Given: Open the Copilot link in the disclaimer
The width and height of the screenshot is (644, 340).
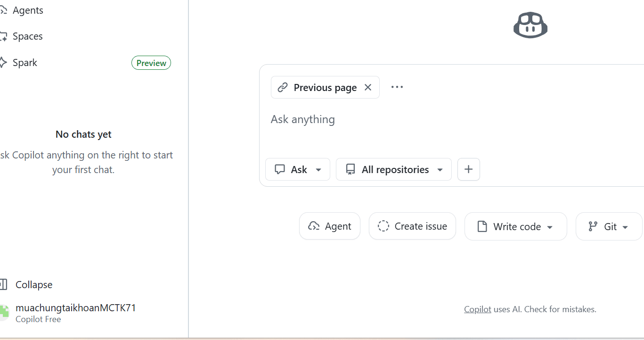Looking at the screenshot, I should pyautogui.click(x=478, y=310).
